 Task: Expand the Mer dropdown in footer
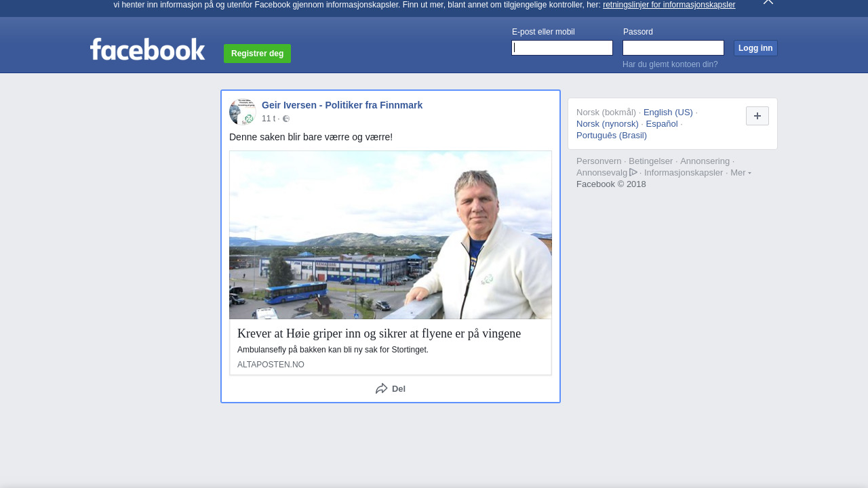[x=740, y=173]
